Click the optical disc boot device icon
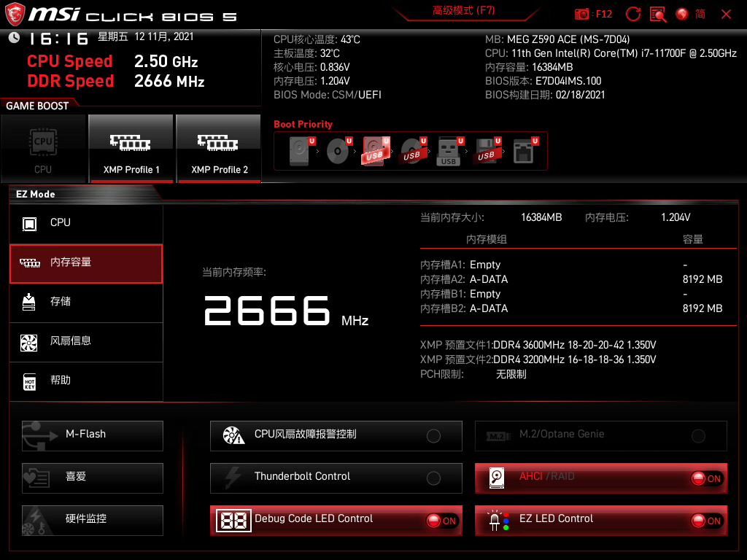This screenshot has height=560, width=747. pos(337,151)
